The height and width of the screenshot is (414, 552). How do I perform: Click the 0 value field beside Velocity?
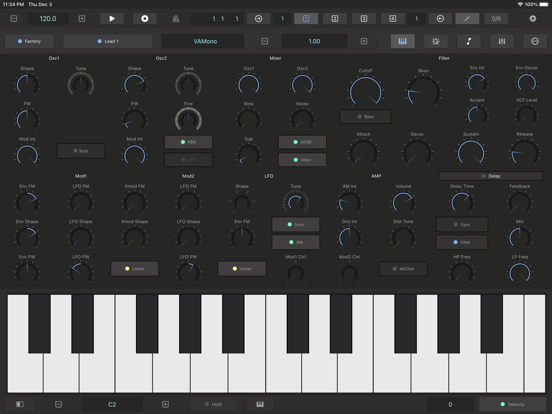[x=450, y=404]
